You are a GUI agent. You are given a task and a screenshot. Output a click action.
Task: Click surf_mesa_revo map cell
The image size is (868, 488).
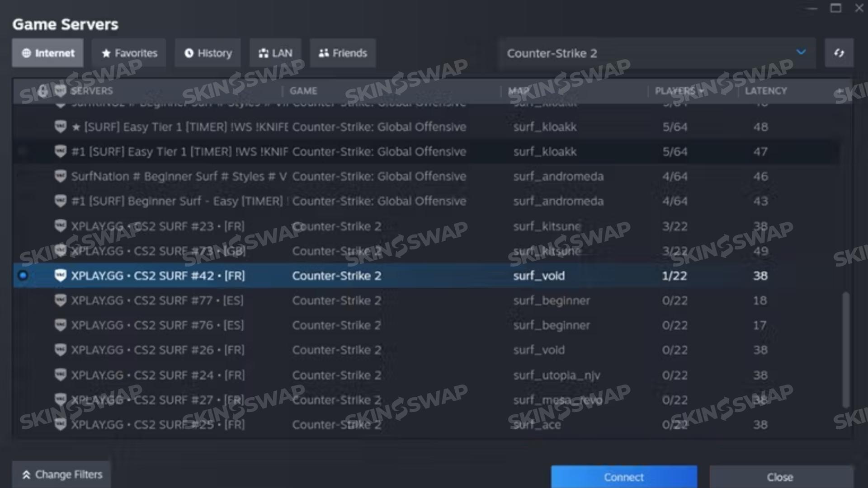(557, 400)
